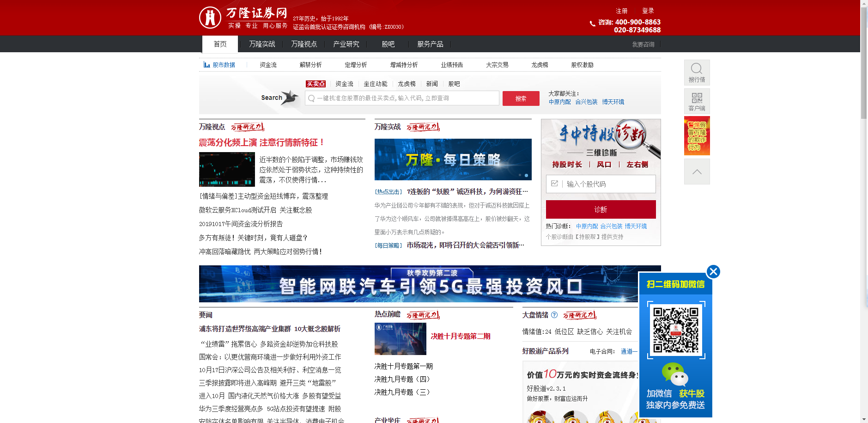Open 龙虎榜 in stock data bar
The height and width of the screenshot is (423, 868).
(x=540, y=65)
